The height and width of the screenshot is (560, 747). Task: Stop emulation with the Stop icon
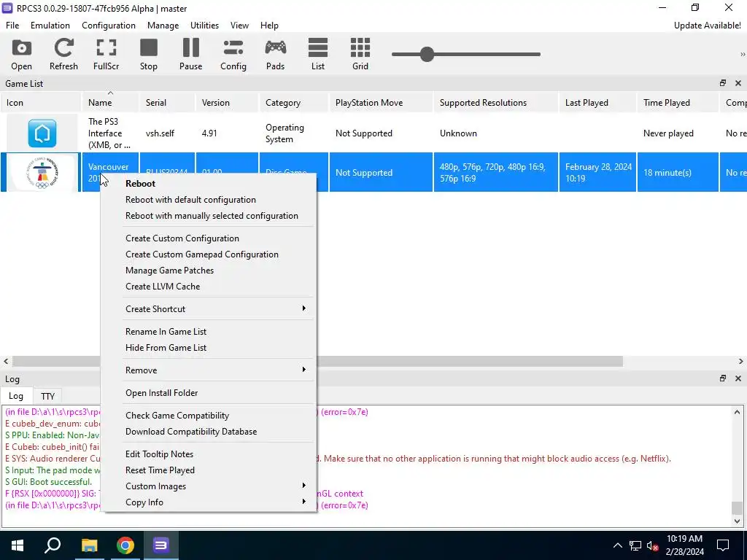coord(149,54)
